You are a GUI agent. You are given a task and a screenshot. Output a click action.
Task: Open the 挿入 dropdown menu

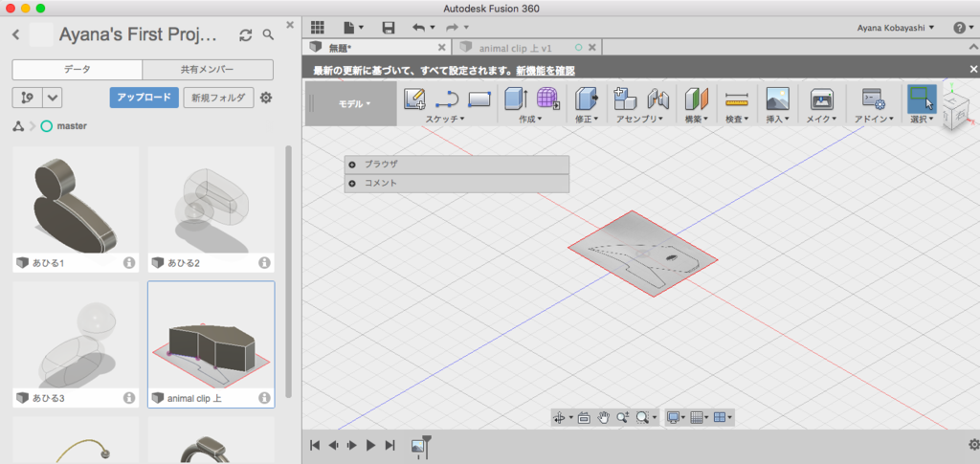click(x=777, y=119)
